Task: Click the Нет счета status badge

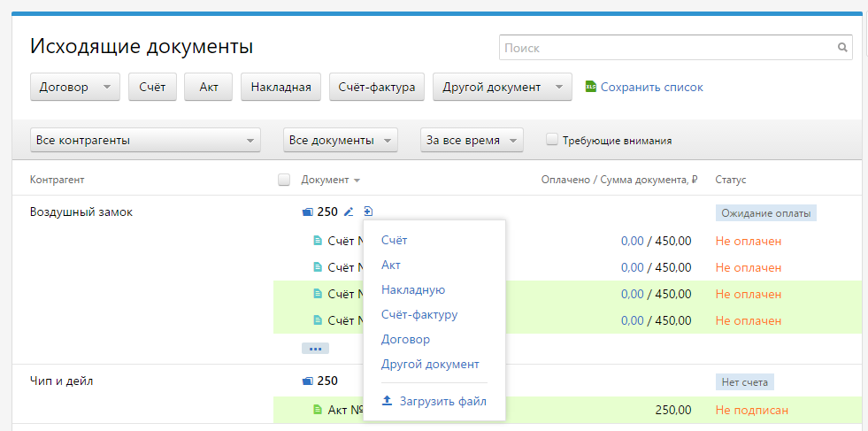Action: 745,382
